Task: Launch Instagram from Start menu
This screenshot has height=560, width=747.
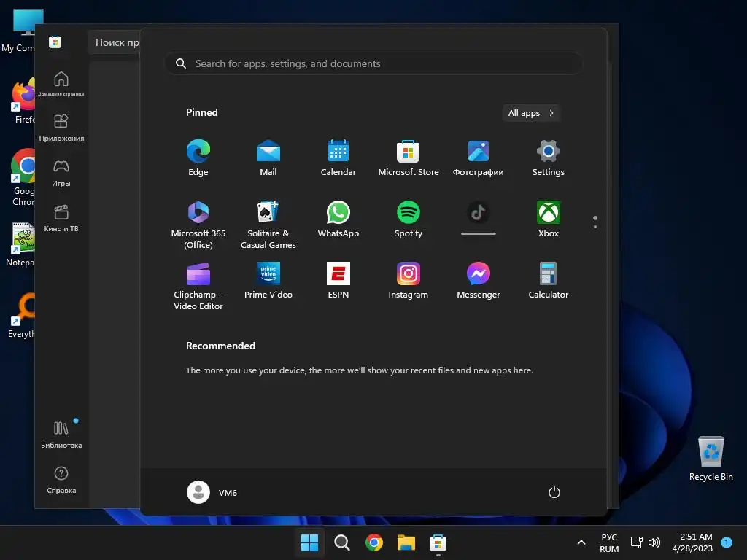Action: 409,280
